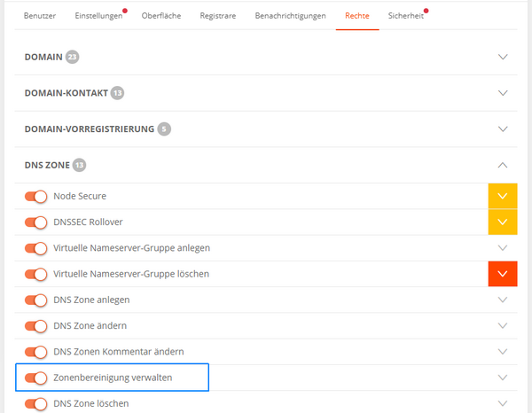Click Virtuelle Nameserver-Gruppe anlegen label

(131, 248)
